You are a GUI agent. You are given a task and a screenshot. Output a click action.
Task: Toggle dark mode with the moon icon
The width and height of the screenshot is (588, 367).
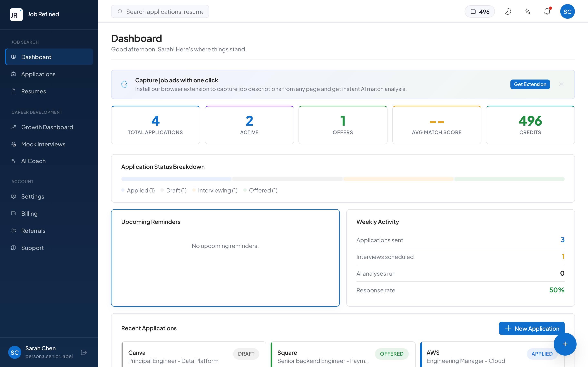click(x=508, y=11)
